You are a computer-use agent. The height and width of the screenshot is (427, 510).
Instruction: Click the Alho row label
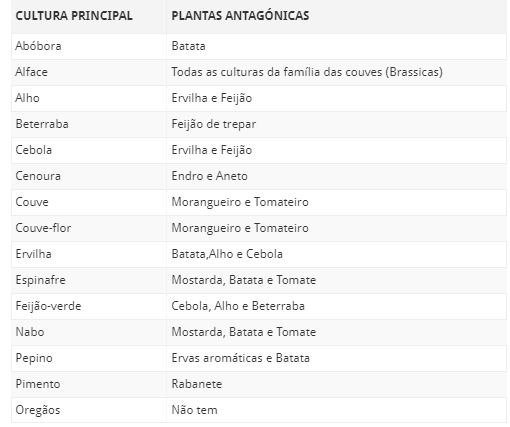tap(27, 98)
